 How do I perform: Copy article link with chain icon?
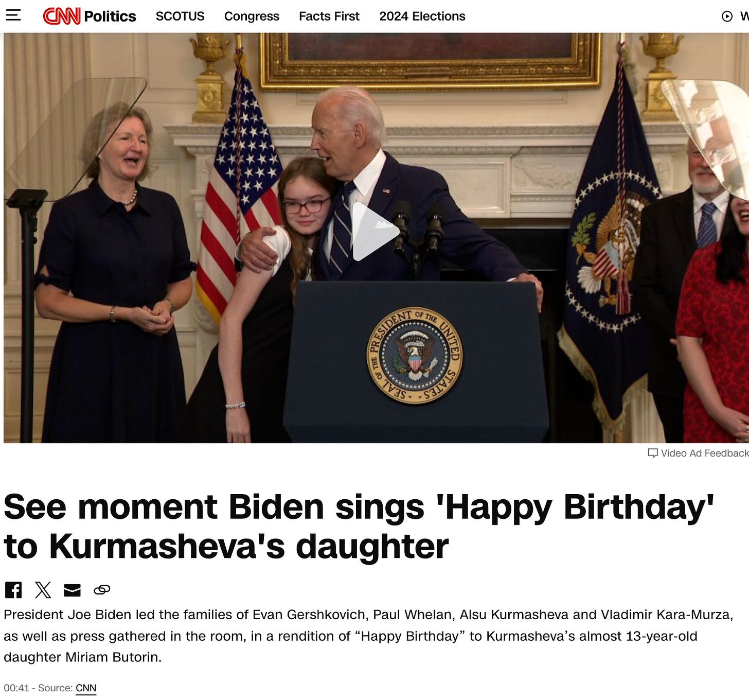pos(102,590)
